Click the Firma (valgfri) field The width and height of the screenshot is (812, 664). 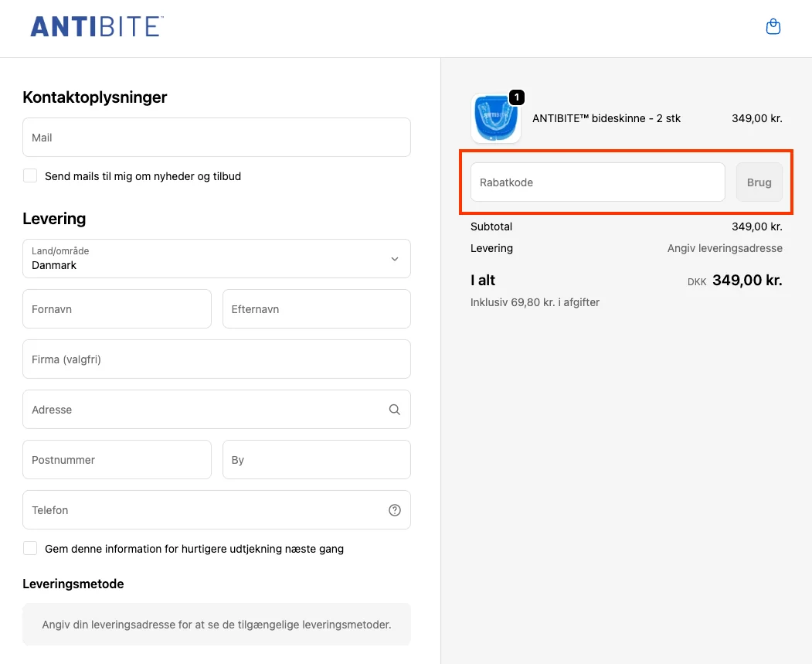coord(216,359)
